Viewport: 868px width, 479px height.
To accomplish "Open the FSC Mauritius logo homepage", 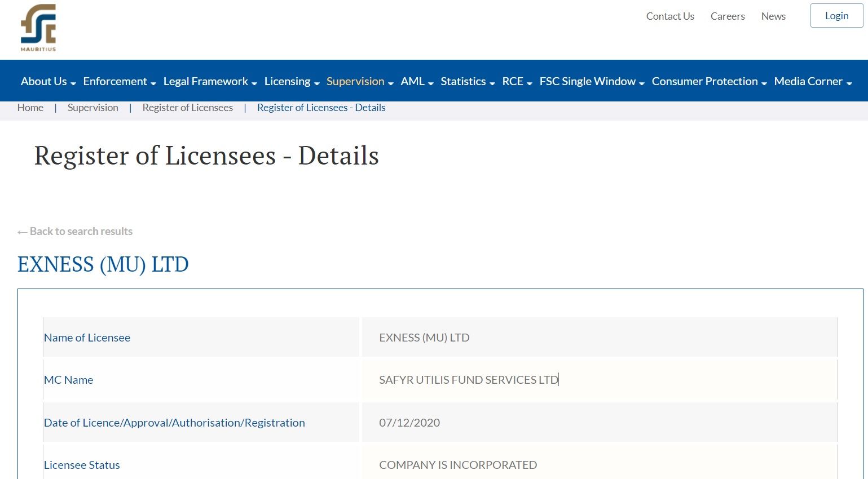I will tap(38, 28).
